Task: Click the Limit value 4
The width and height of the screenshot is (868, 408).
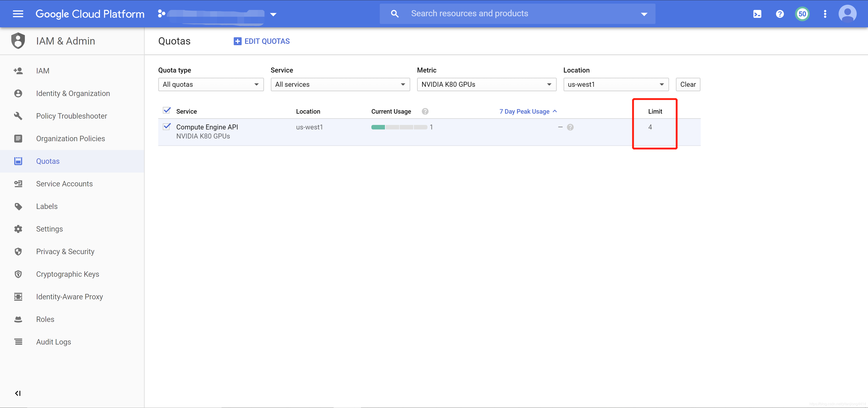Action: tap(650, 127)
